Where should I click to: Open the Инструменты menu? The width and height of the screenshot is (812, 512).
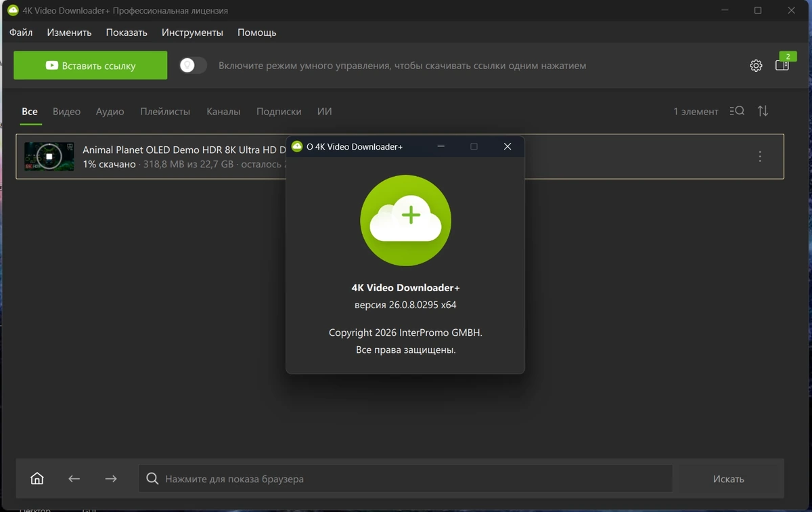pyautogui.click(x=192, y=33)
